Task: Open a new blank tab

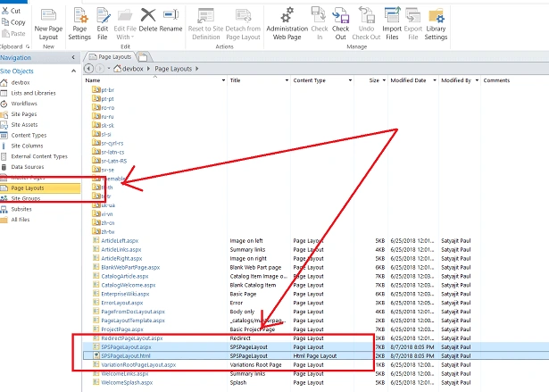Action: tap(143, 57)
